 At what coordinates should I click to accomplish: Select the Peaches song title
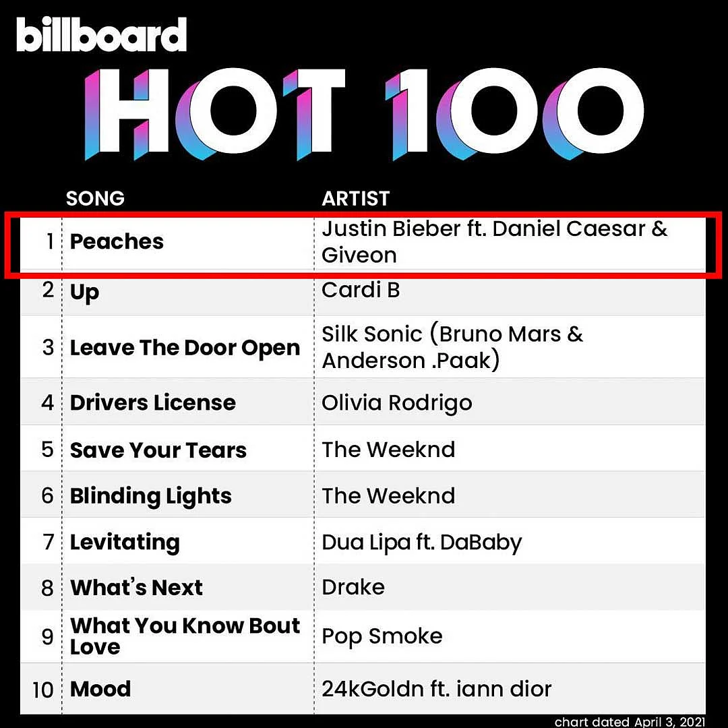coord(117,241)
